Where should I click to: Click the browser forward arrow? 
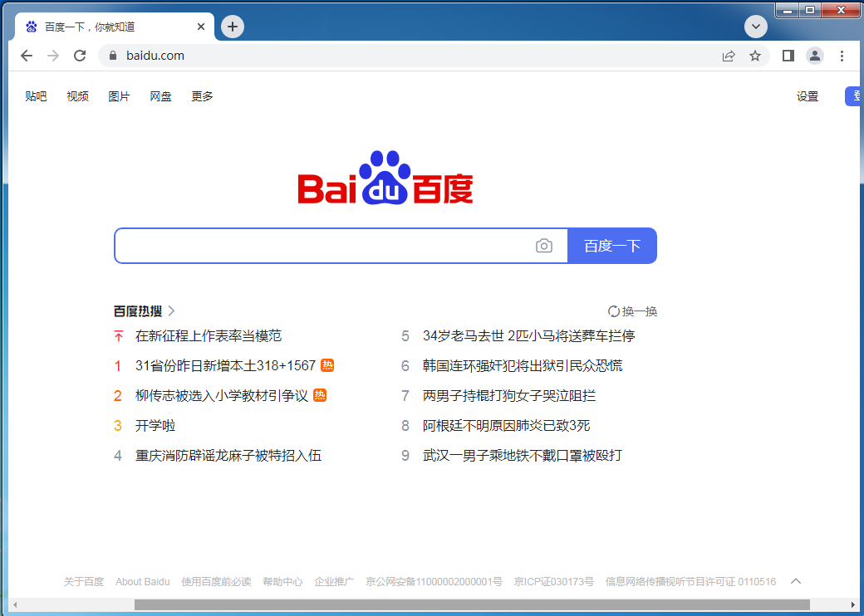tap(53, 56)
